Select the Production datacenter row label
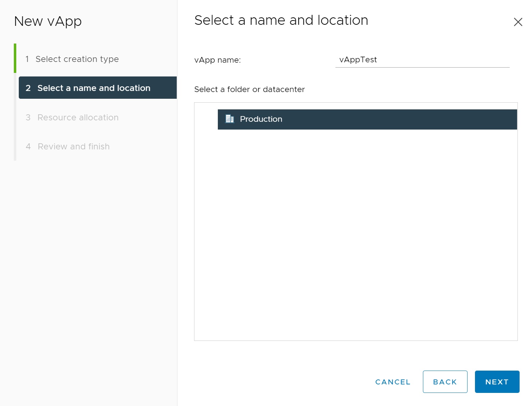The height and width of the screenshot is (406, 532). (x=261, y=119)
